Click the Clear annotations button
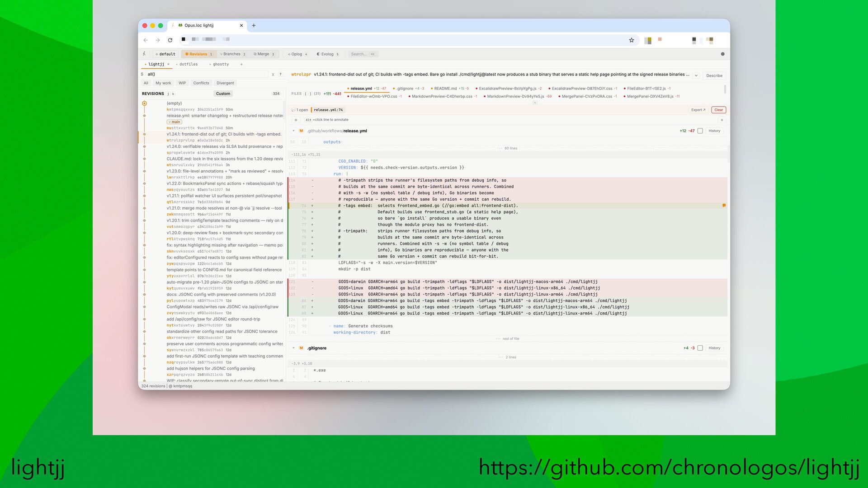The height and width of the screenshot is (488, 868). [718, 110]
